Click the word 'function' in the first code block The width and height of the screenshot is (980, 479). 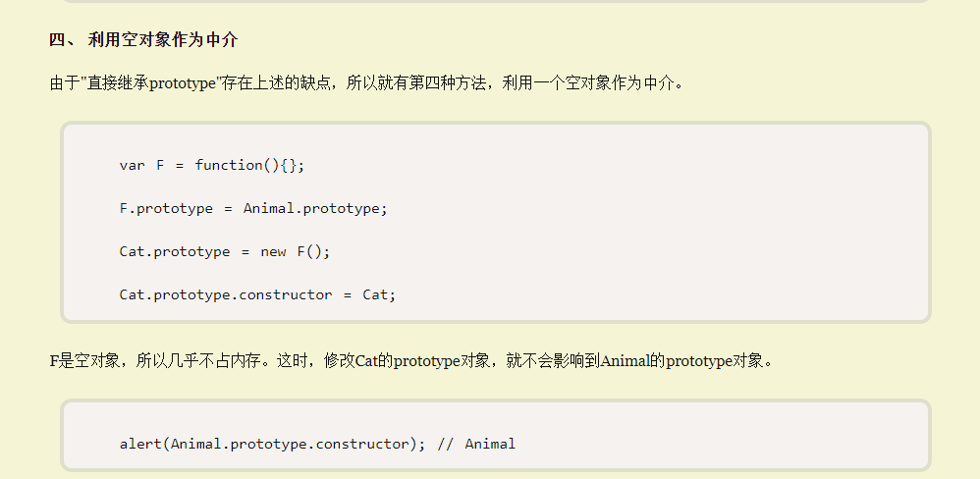(228, 165)
